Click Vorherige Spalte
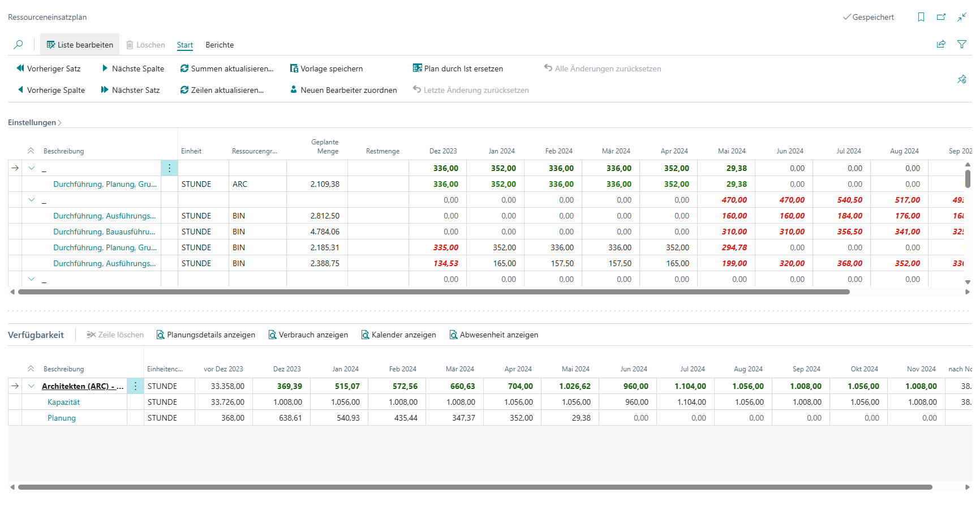Screen dimensions: 980x505 click(51, 90)
